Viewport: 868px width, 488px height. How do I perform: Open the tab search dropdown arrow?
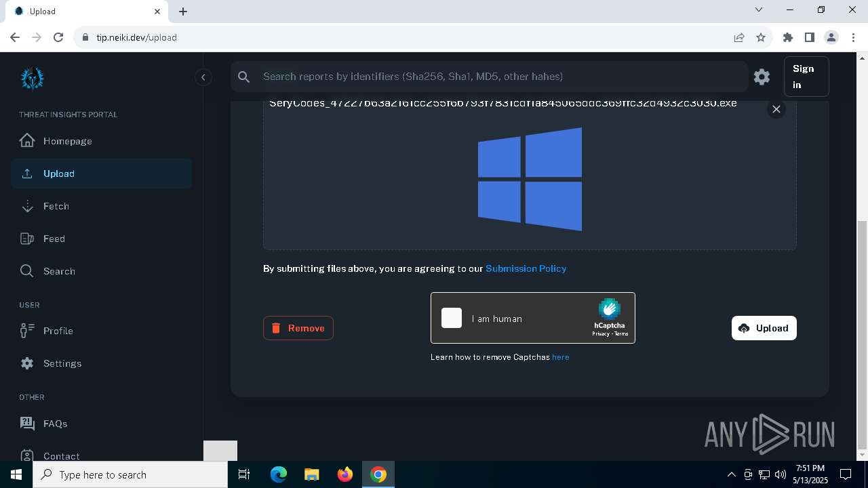click(x=759, y=9)
